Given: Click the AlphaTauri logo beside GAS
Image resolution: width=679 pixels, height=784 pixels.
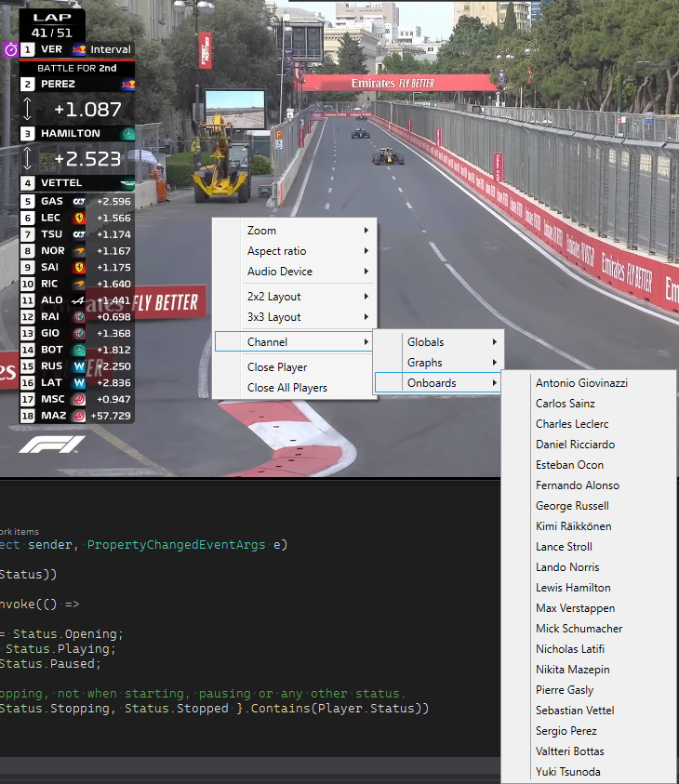Looking at the screenshot, I should tap(79, 202).
